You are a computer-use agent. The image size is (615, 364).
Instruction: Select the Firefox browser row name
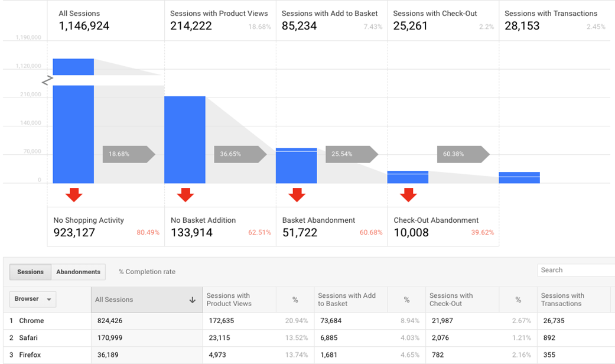pyautogui.click(x=30, y=355)
